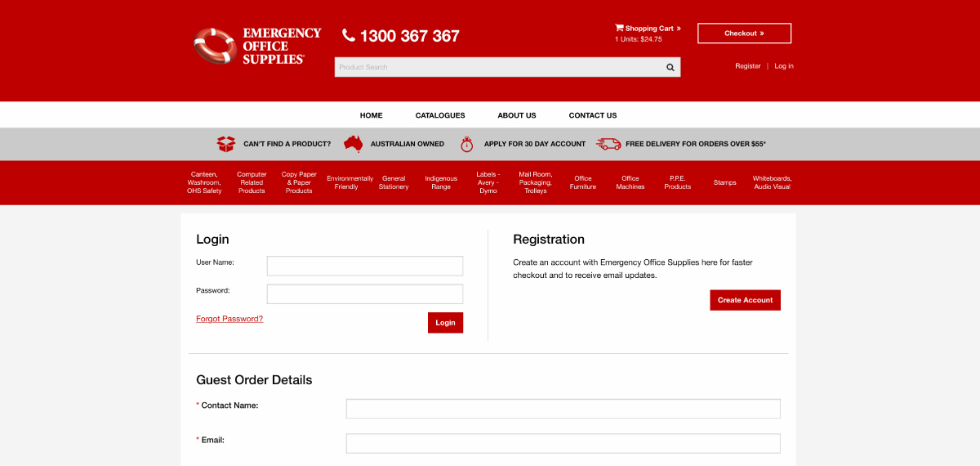980x466 pixels.
Task: Click the Checkout button
Action: (744, 34)
